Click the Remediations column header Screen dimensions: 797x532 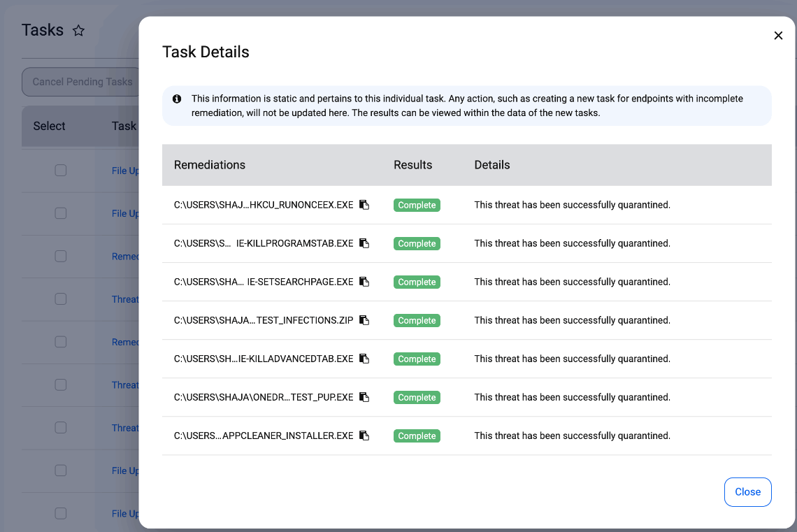coord(210,164)
